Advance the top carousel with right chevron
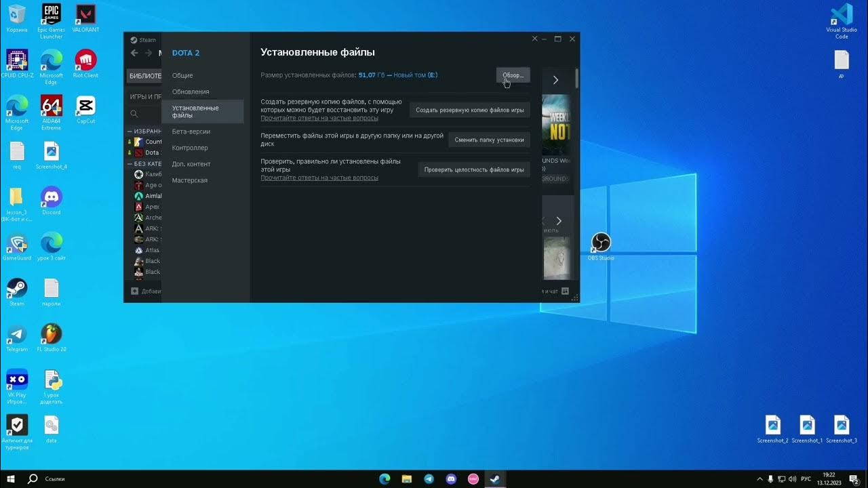Viewport: 868px width, 488px height. pos(555,80)
